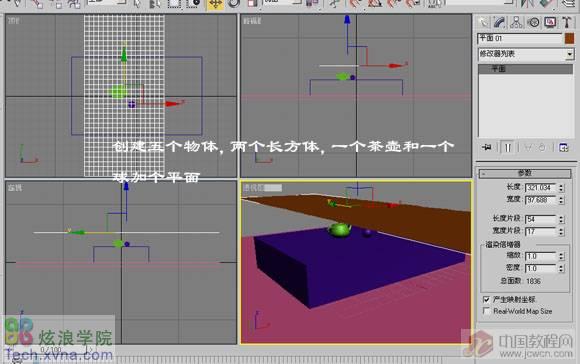Screen dimensions: 580x364
Task: Select the green teapot in perspective view
Action: [x=340, y=229]
